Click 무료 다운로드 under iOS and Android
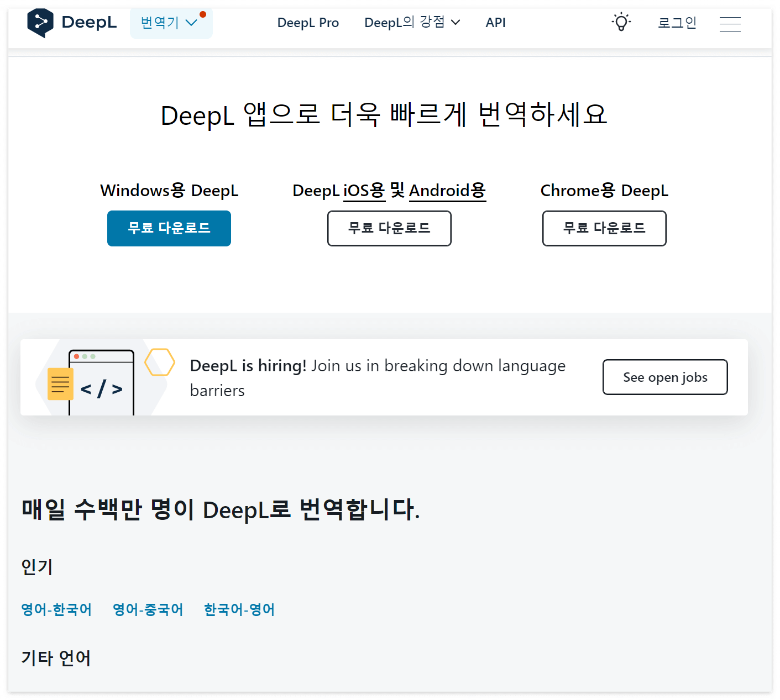Image resolution: width=780 pixels, height=700 pixels. click(x=389, y=228)
